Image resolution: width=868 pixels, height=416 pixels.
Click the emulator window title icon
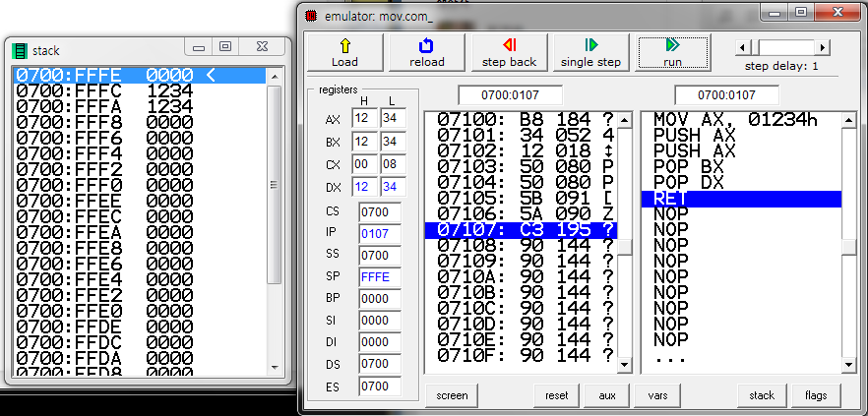tap(312, 15)
